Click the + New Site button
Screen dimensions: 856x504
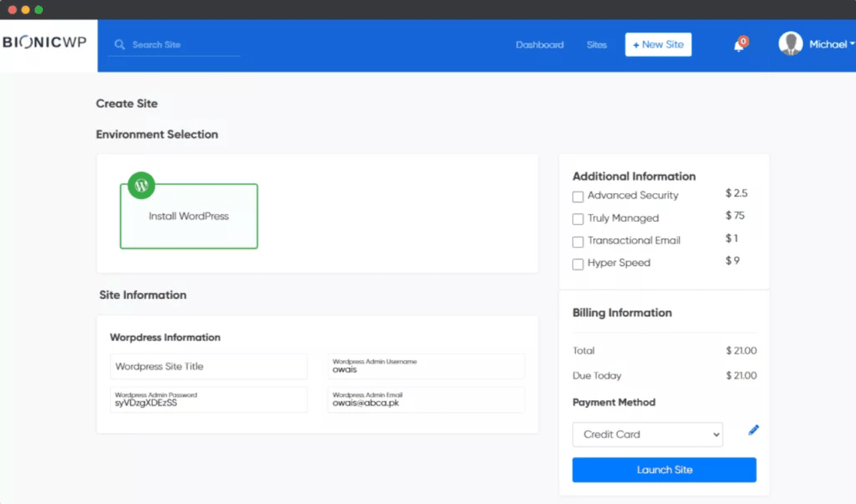pos(658,44)
